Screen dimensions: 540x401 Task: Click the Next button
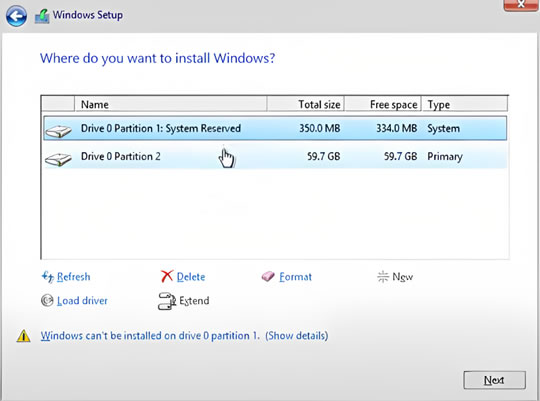[495, 380]
